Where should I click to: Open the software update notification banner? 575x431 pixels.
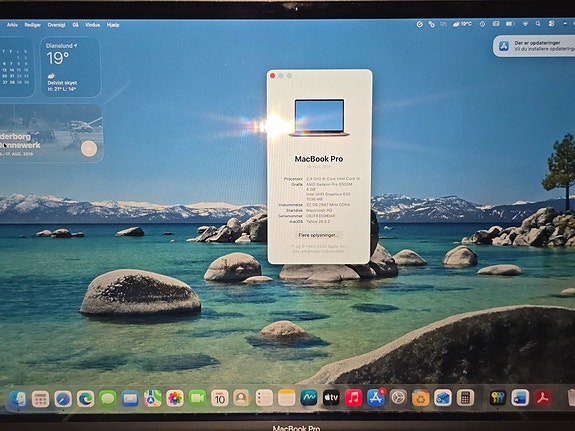534,46
